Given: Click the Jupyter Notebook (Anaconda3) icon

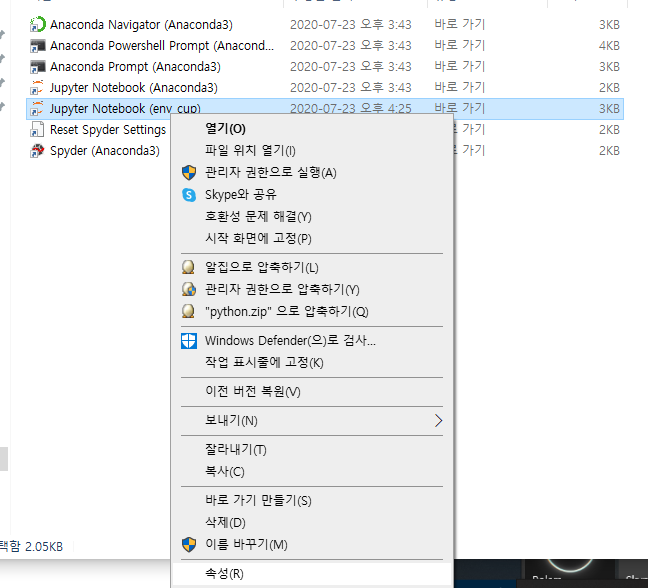Looking at the screenshot, I should pyautogui.click(x=37, y=88).
